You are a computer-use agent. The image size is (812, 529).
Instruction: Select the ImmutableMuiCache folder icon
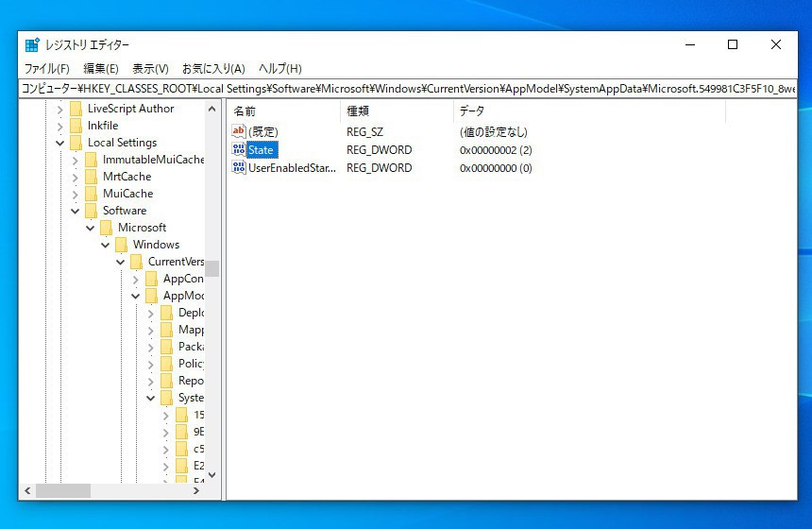click(x=92, y=160)
